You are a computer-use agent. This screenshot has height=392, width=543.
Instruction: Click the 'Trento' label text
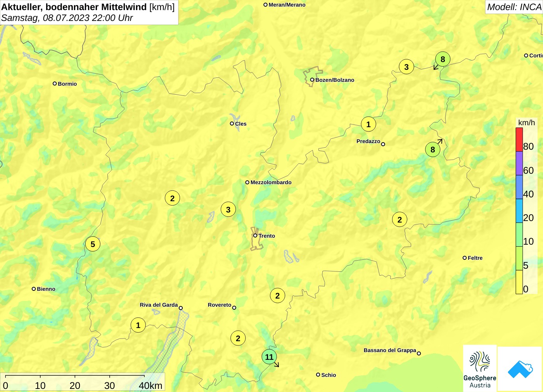(267, 236)
